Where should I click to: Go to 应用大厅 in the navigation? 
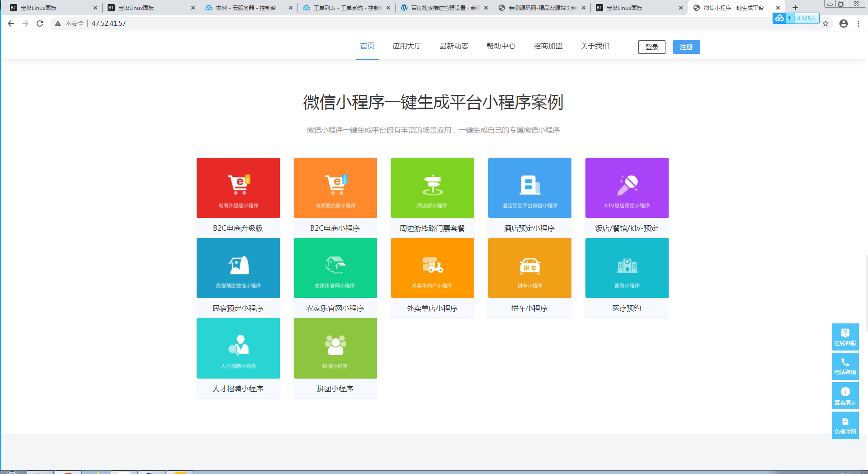tap(407, 46)
